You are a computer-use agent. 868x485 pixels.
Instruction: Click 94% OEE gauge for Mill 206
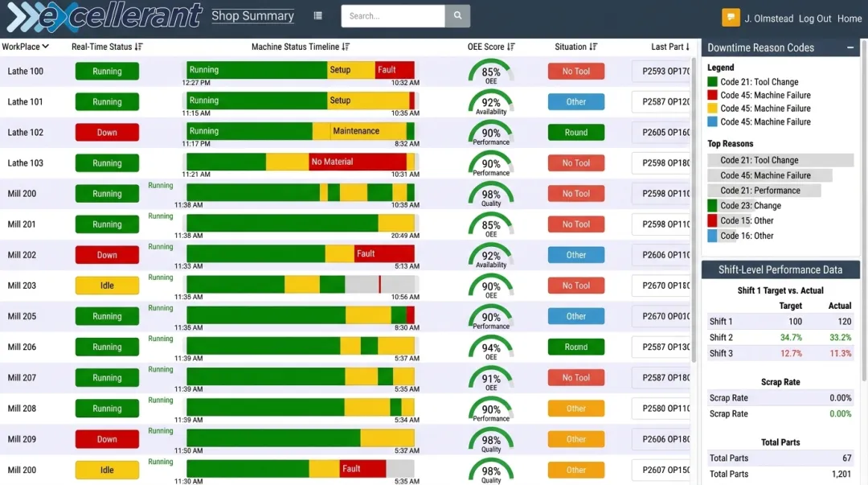[x=490, y=348]
